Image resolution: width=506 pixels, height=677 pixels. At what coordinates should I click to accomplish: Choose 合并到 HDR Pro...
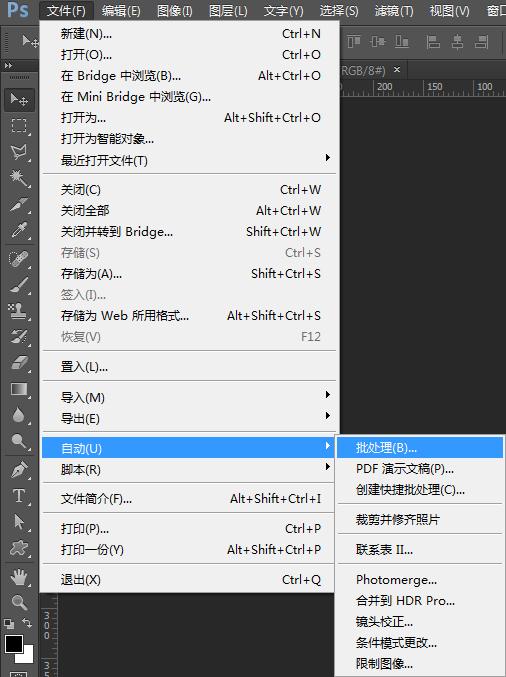420,601
